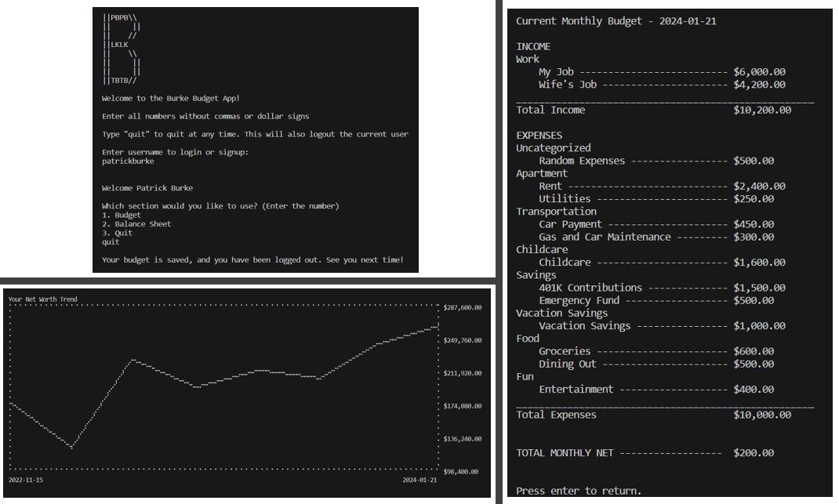
Task: Click the Total Expenses amount $10,000.00
Action: click(761, 415)
